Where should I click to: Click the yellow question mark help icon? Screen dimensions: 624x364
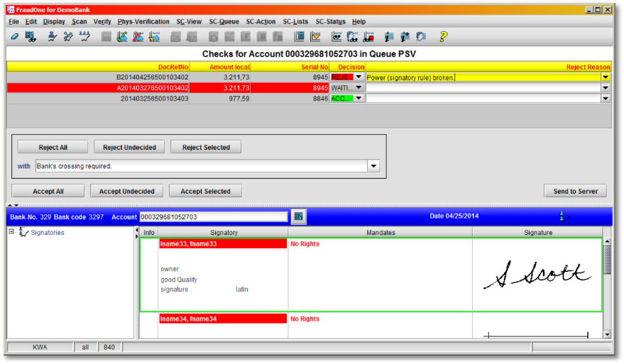point(443,36)
